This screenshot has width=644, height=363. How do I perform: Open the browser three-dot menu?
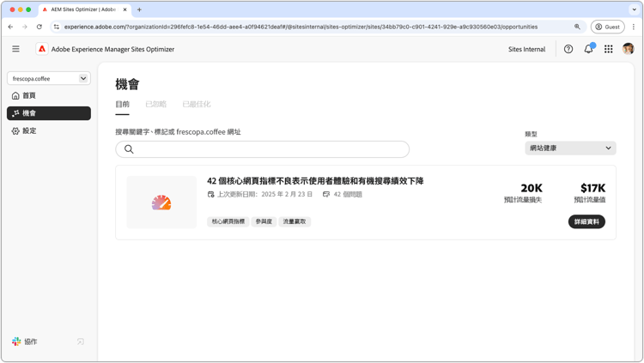pyautogui.click(x=634, y=27)
